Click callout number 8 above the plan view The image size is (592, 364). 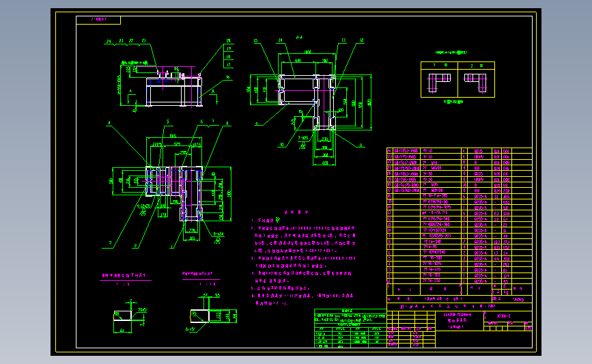[227, 123]
